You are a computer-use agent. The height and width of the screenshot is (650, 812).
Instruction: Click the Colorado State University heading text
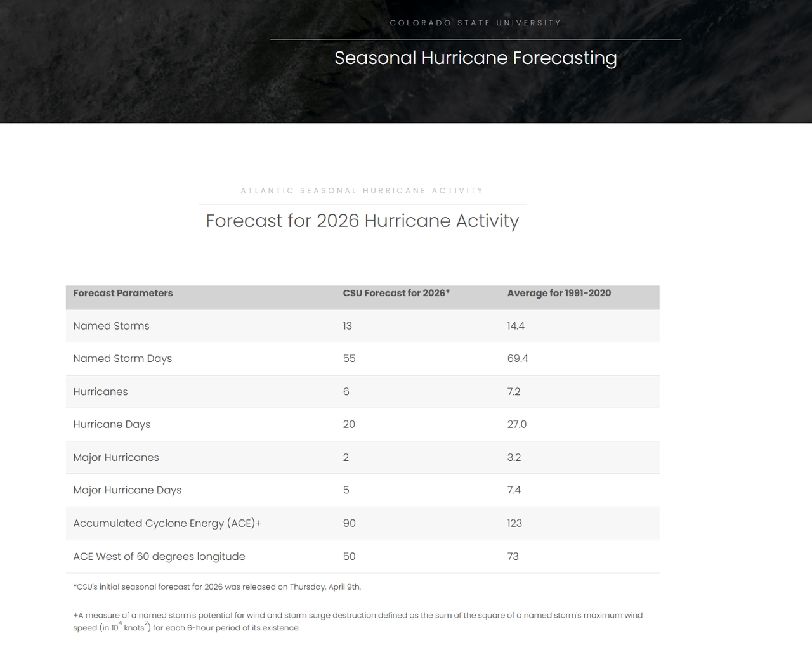tap(476, 23)
